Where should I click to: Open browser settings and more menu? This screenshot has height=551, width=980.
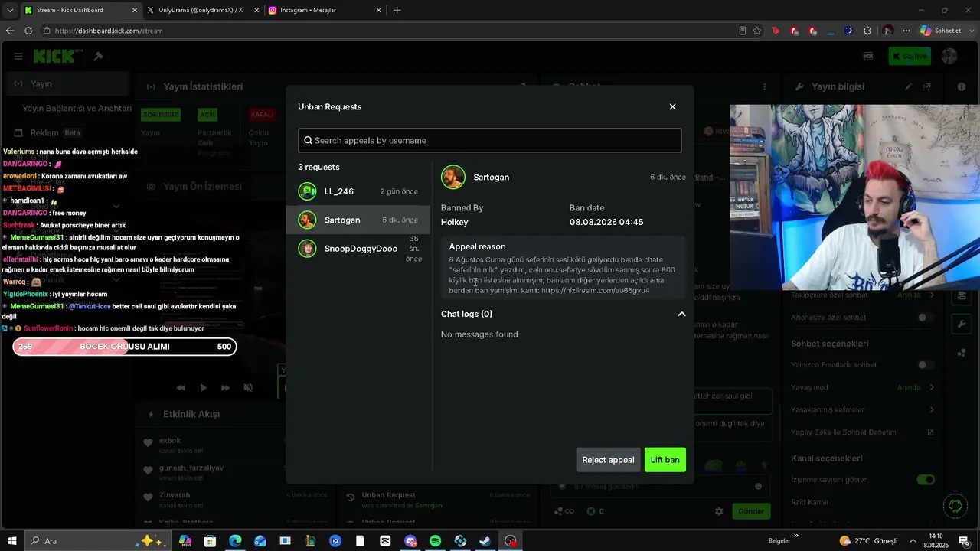tap(906, 31)
